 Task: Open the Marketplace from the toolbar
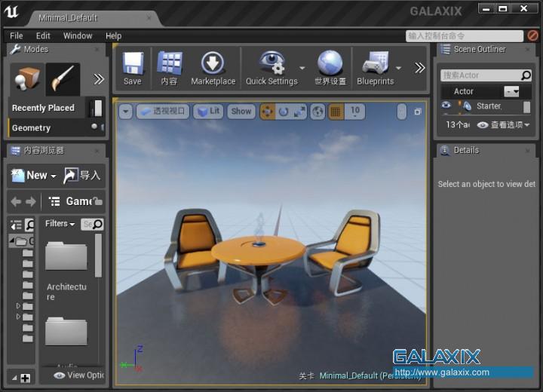[213, 68]
